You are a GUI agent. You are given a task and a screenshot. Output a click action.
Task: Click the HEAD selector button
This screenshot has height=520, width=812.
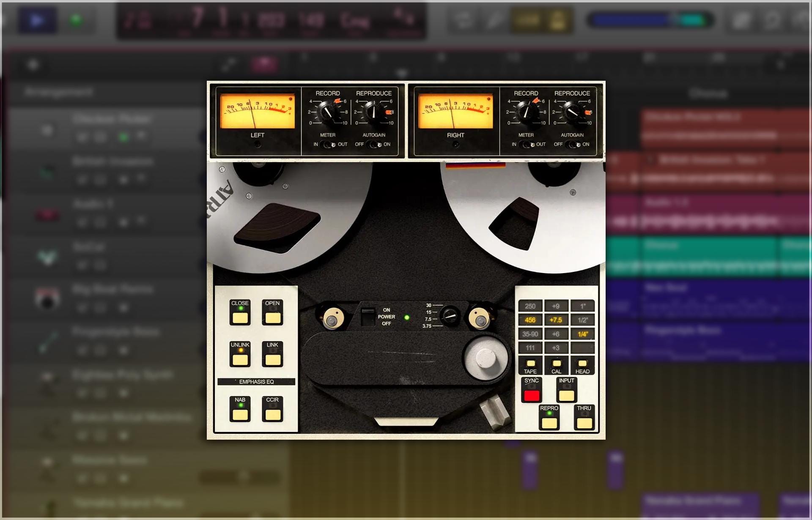[582, 364]
